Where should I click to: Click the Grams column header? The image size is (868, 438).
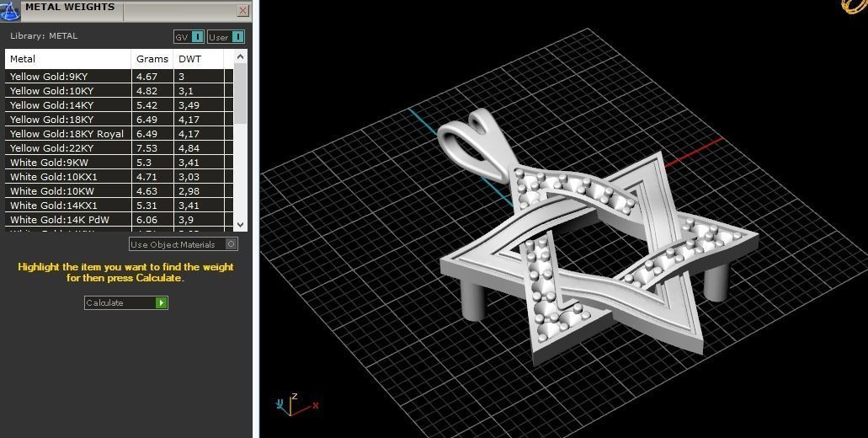(152, 59)
